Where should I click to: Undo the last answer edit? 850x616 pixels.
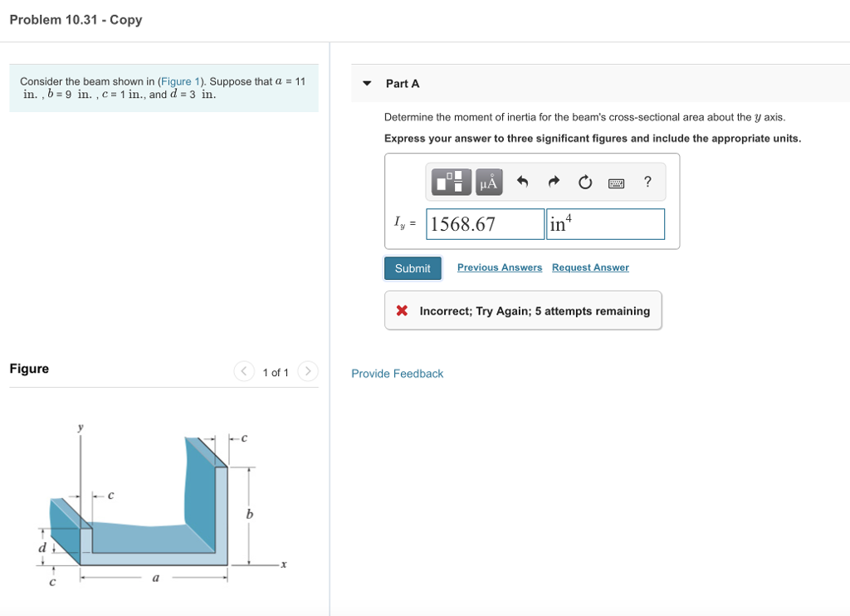pos(522,181)
